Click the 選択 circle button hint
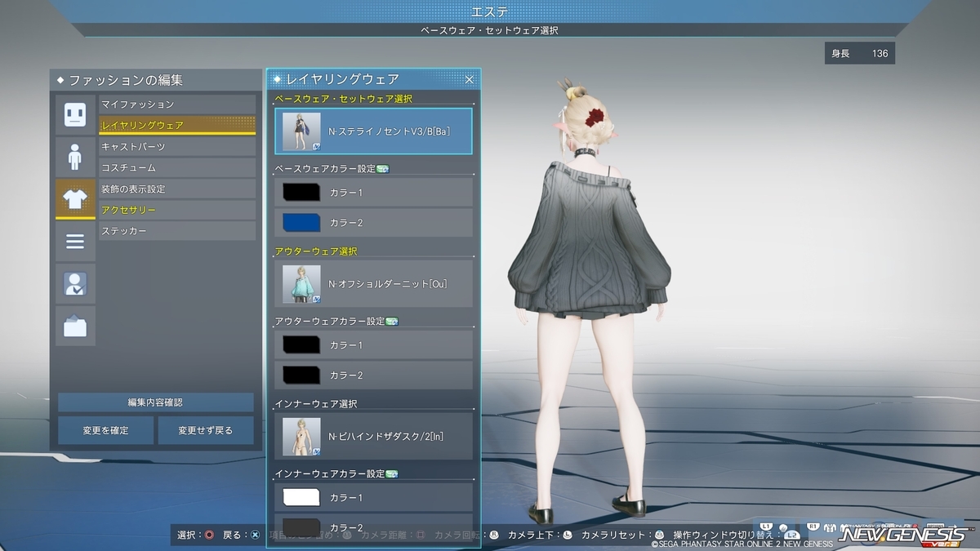Image resolution: width=980 pixels, height=551 pixels. point(196,535)
